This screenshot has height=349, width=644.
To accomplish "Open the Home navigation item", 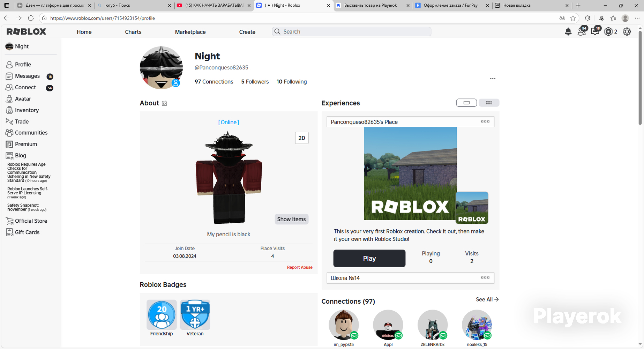I will click(84, 32).
